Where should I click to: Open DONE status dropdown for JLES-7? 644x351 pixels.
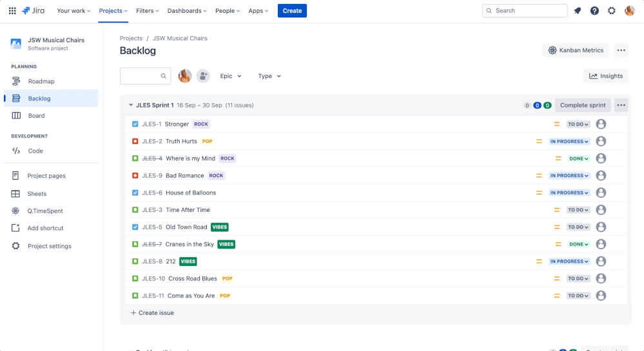click(x=579, y=244)
